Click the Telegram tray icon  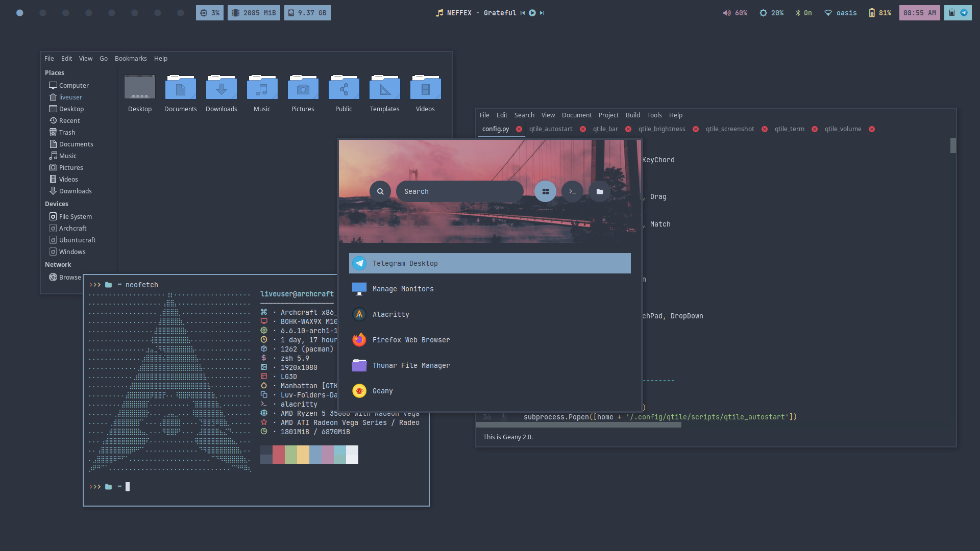[x=964, y=13]
